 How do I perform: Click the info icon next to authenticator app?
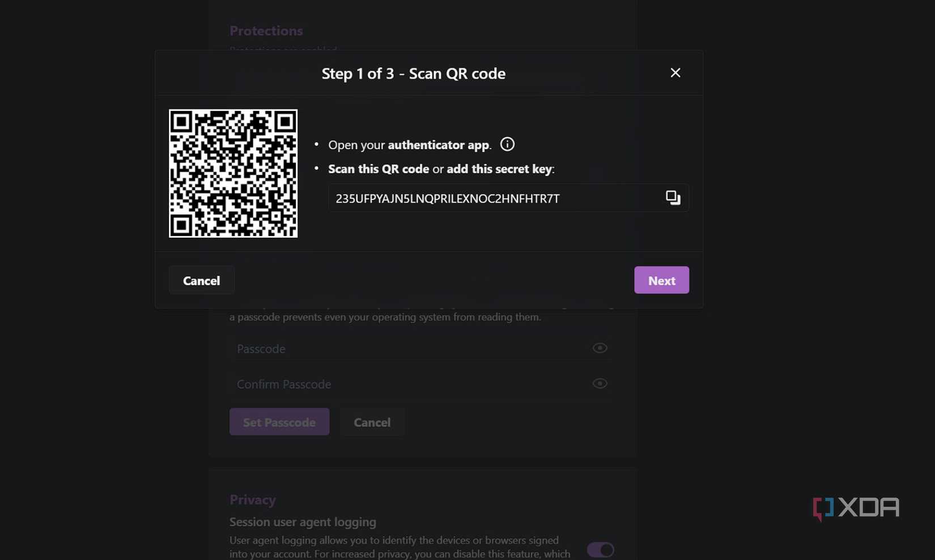click(x=507, y=144)
